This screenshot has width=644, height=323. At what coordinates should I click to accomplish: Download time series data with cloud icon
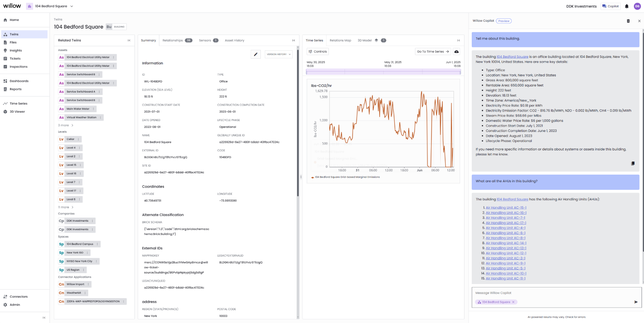pyautogui.click(x=456, y=51)
